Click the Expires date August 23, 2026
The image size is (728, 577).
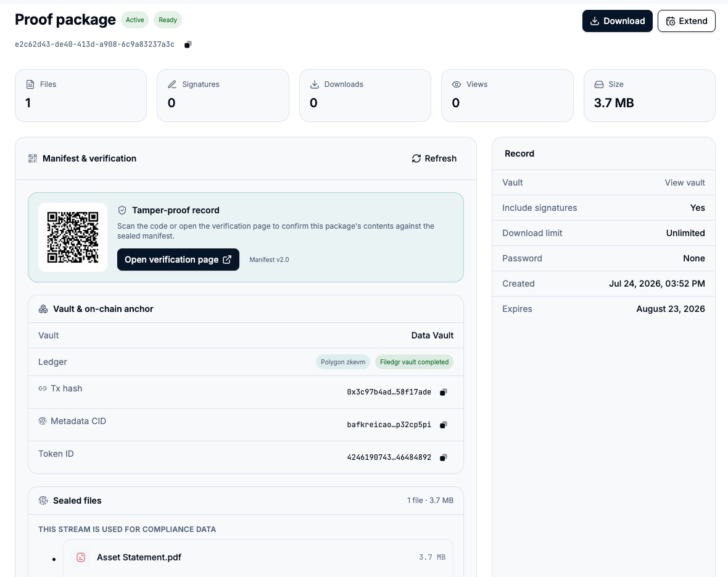pyautogui.click(x=671, y=309)
